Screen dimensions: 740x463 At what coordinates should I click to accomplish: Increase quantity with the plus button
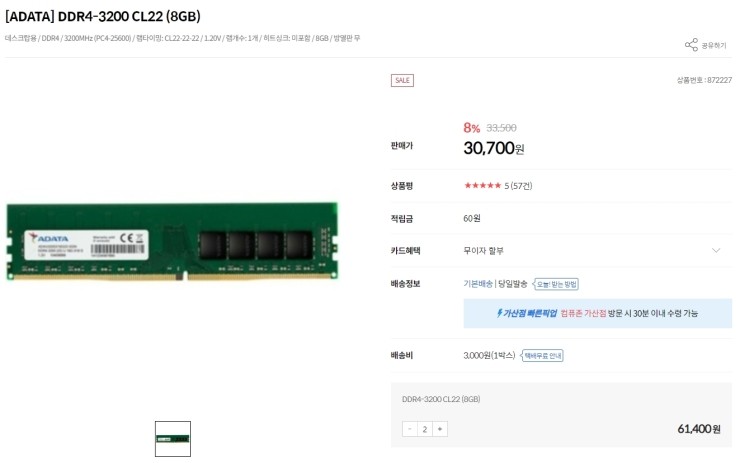click(440, 429)
